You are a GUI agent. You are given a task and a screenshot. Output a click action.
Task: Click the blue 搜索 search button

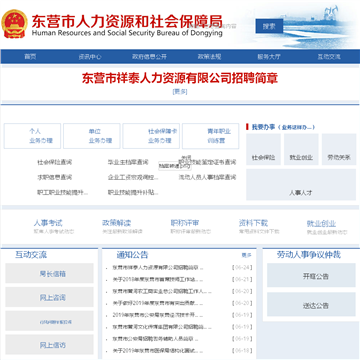coord(269,26)
